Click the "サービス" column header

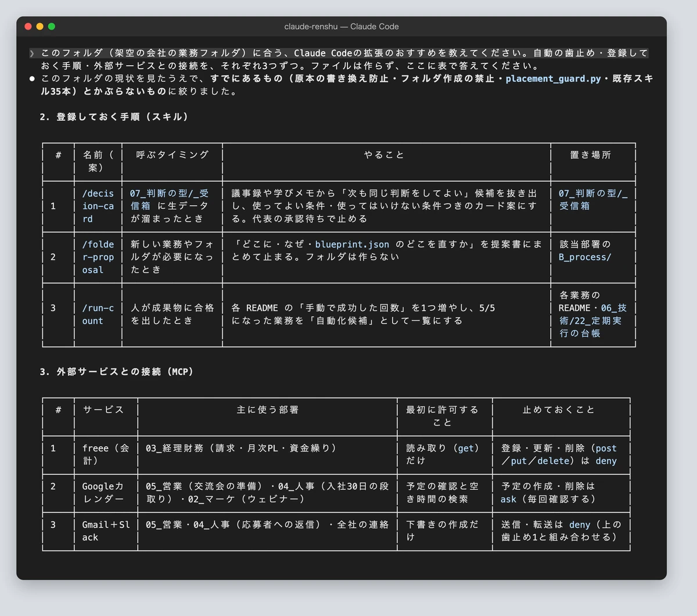tap(103, 410)
